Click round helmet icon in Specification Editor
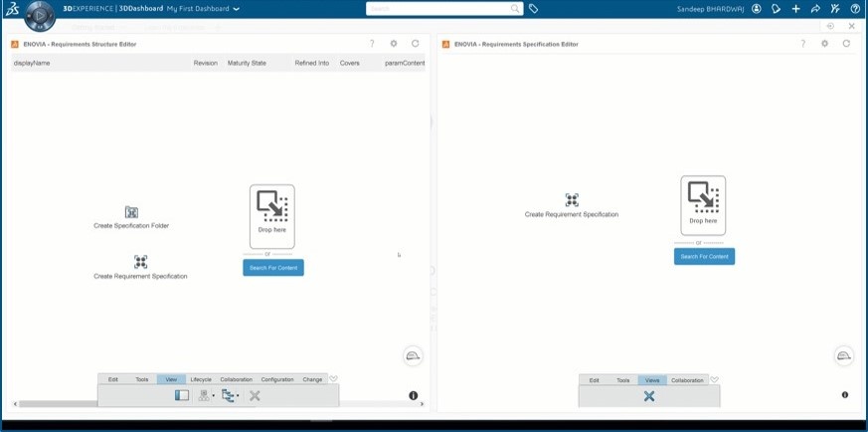This screenshot has height=432, width=868. pyautogui.click(x=843, y=355)
